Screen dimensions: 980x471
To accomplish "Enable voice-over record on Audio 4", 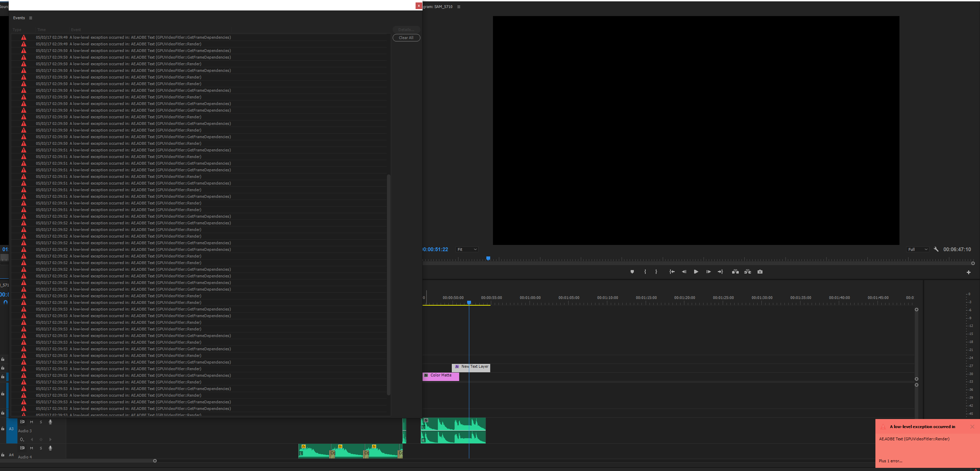I will (x=50, y=448).
